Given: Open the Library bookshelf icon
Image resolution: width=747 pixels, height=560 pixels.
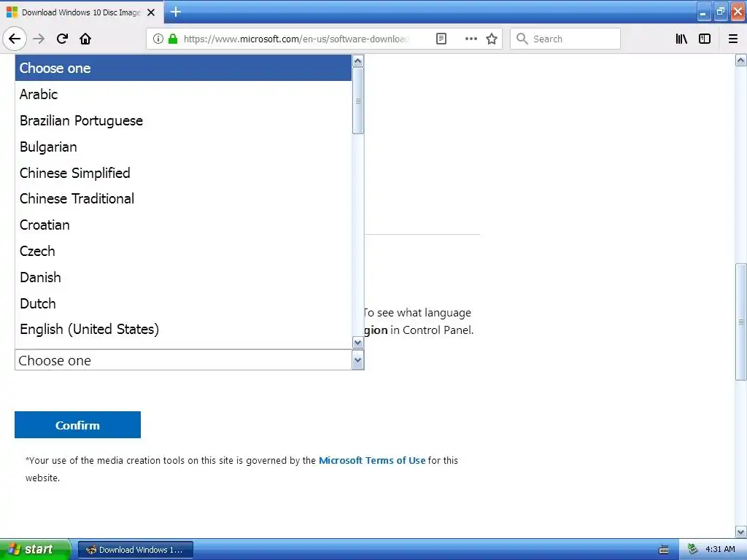Looking at the screenshot, I should tap(681, 39).
